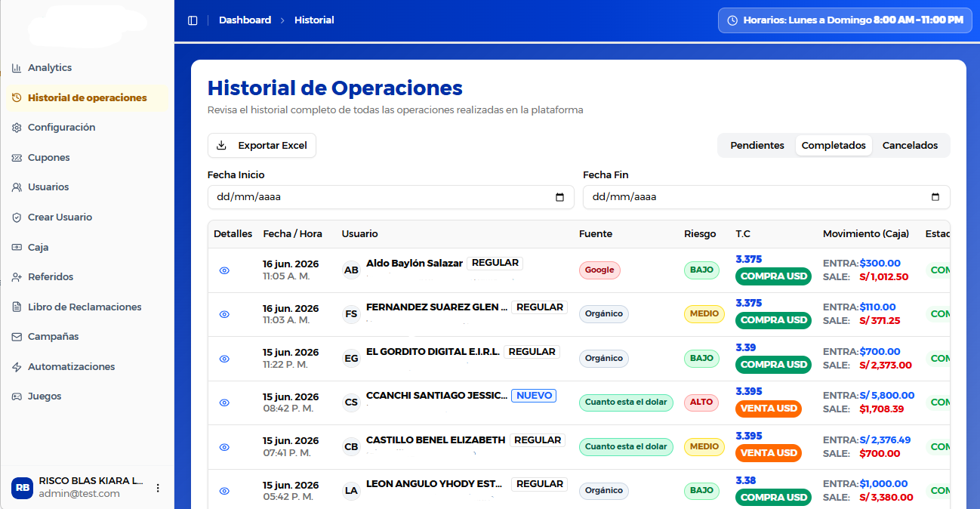Screen dimensions: 980x509
Task: Click the NUEVO tag for Ccanchi Santiago
Action: coord(534,396)
